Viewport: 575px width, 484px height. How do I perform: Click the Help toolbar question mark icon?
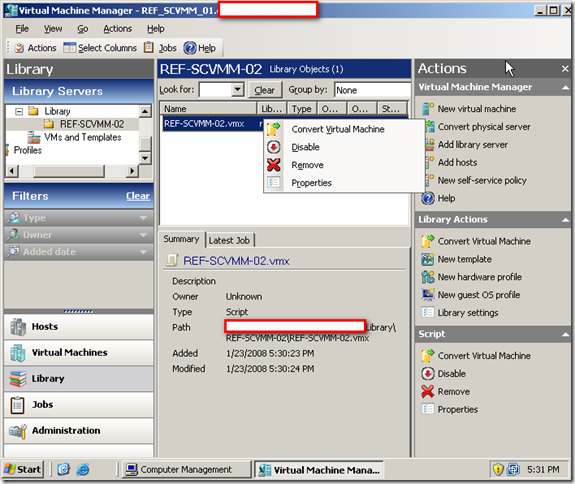[x=190, y=48]
